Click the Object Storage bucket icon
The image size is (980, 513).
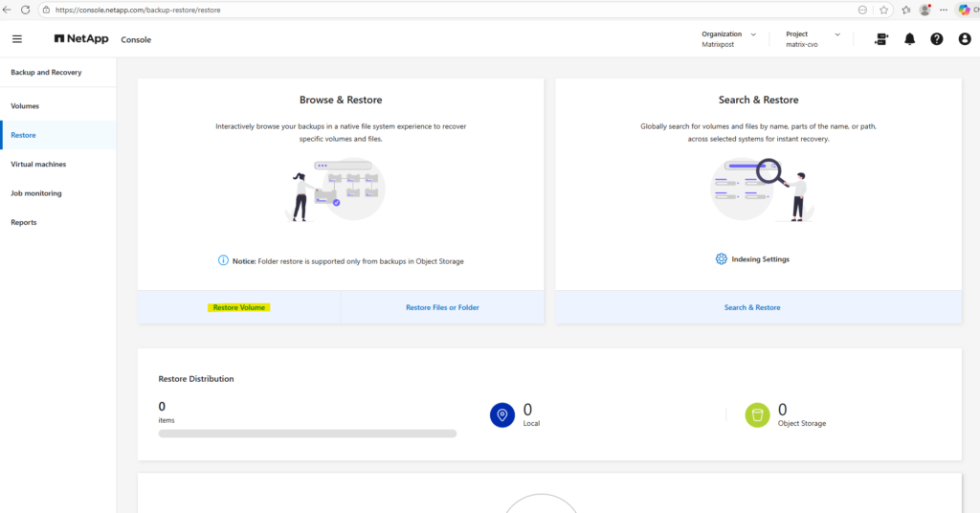point(757,415)
